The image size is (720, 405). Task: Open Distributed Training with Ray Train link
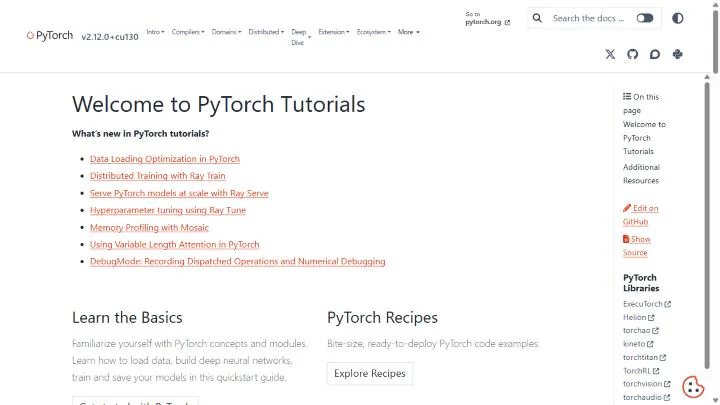[x=158, y=176]
